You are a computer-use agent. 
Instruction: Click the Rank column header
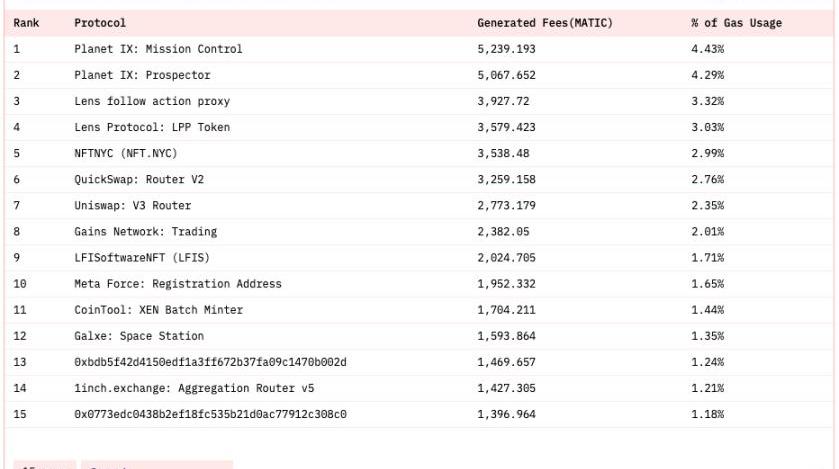[27, 23]
